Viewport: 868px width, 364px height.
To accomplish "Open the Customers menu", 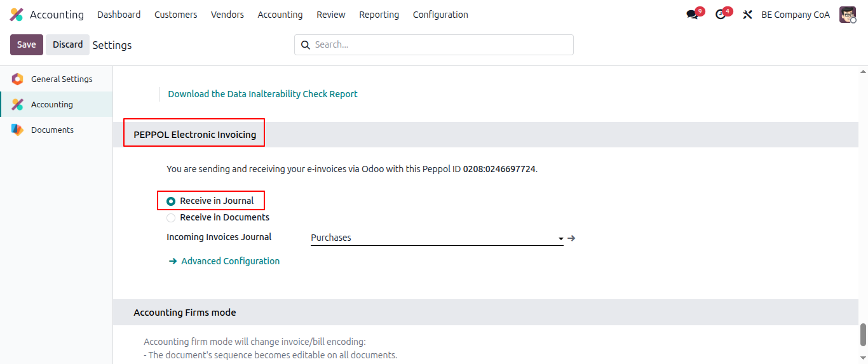I will (x=175, y=15).
